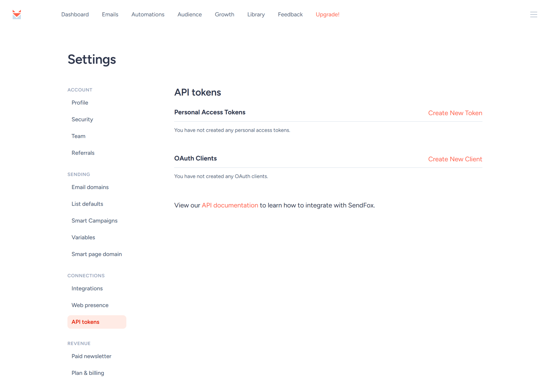Screen dimensions: 556x392
Task: Select Automations in the top nav
Action: [x=148, y=14]
